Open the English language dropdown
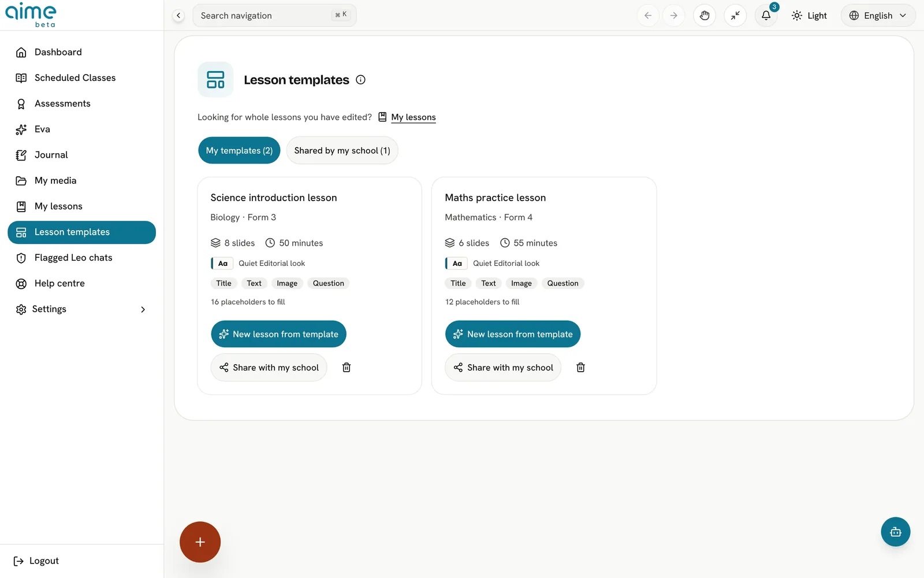 coord(878,16)
